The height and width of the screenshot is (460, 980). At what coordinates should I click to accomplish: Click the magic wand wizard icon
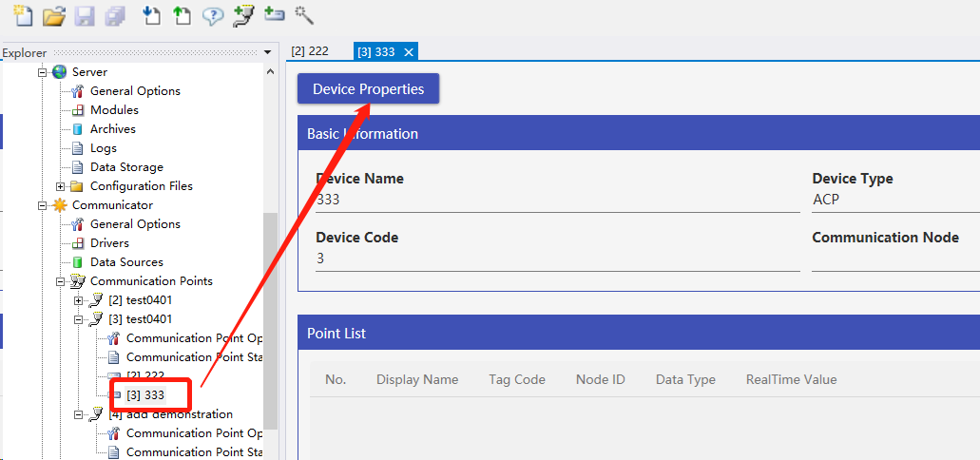pos(304,15)
